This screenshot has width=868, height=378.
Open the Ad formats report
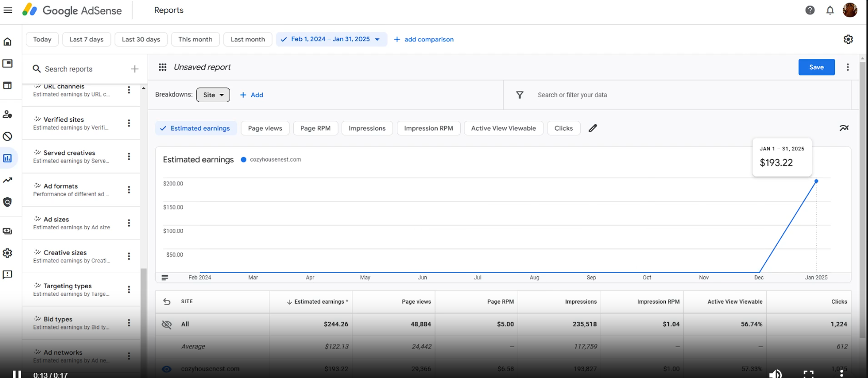(72, 190)
